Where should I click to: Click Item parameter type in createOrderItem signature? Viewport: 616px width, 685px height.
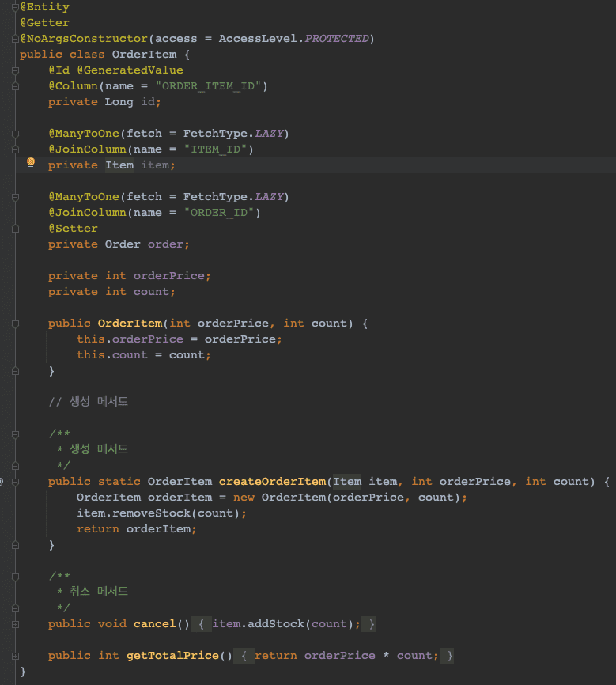tap(347, 482)
